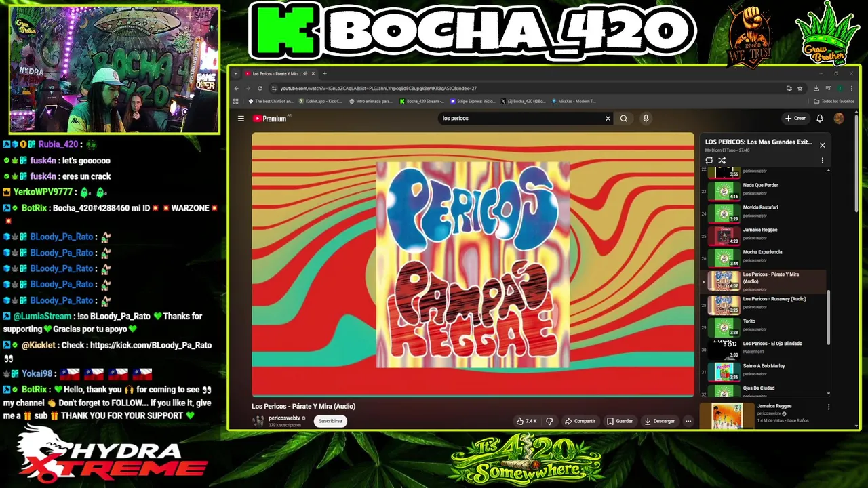Click the @LumiaStream name in chat
The height and width of the screenshot is (488, 868).
pos(42,317)
